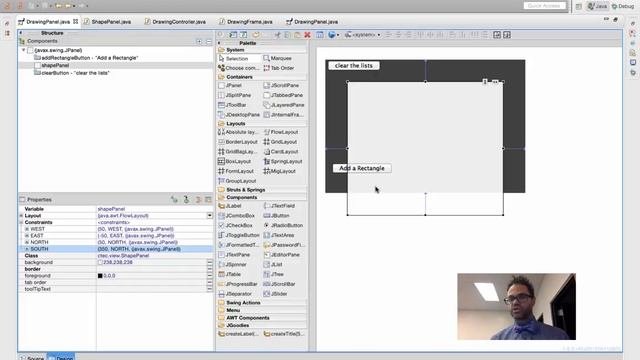Viewport: 640px width, 360px height.
Task: Switch to the Debug perspective
Action: (x=623, y=6)
